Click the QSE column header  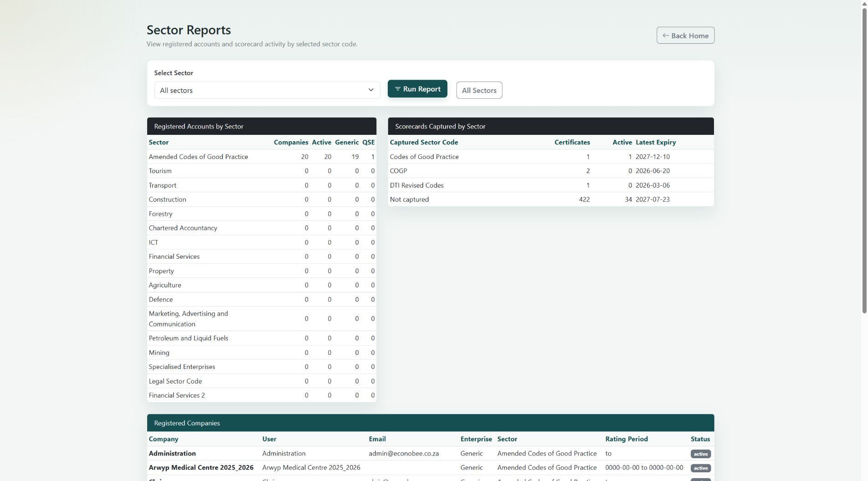click(x=368, y=142)
